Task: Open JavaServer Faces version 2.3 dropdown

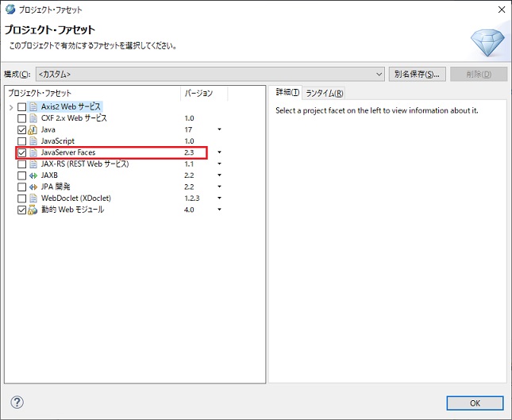Action: [219, 152]
